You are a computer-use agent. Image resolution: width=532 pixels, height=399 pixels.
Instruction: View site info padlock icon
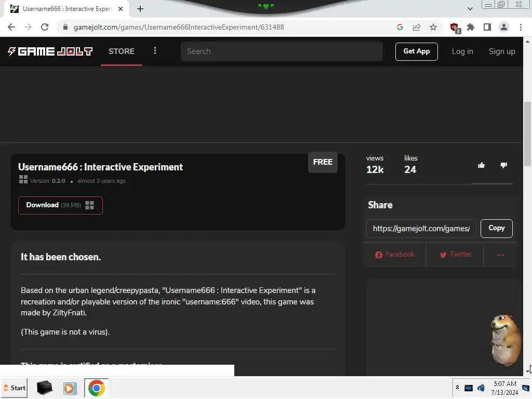click(x=65, y=27)
